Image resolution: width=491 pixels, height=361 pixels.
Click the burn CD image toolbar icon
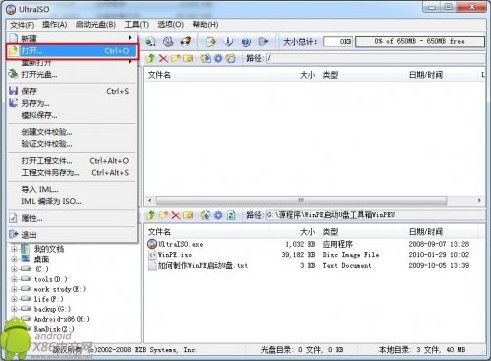tap(150, 42)
